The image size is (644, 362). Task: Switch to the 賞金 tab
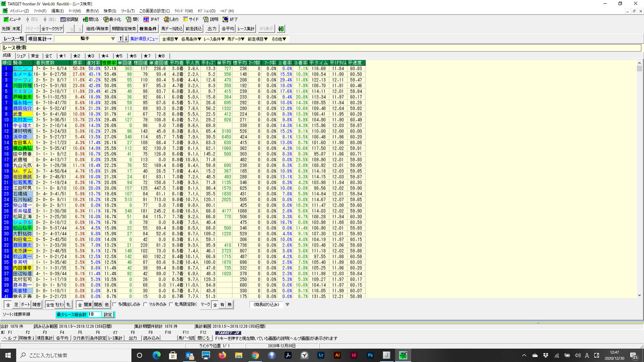(35, 56)
